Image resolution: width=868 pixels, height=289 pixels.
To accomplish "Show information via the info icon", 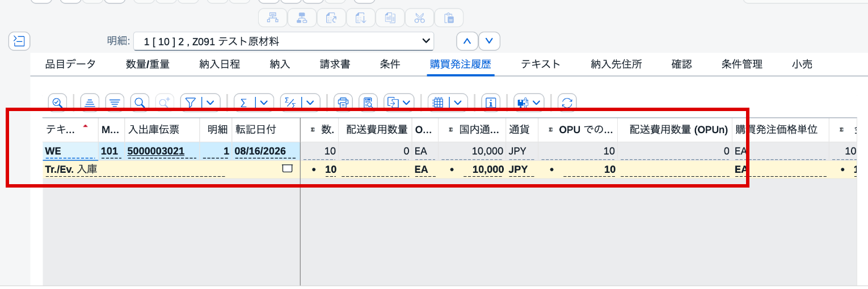I will pyautogui.click(x=491, y=103).
